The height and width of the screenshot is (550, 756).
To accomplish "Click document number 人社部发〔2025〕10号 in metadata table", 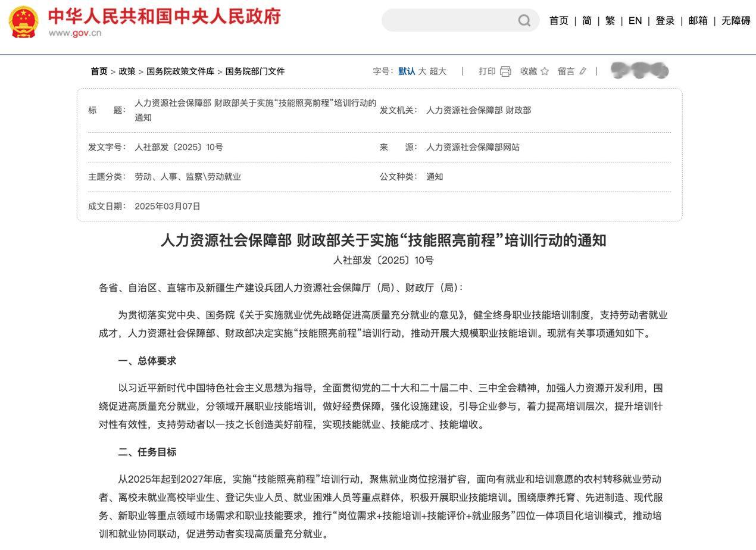I will tap(179, 147).
